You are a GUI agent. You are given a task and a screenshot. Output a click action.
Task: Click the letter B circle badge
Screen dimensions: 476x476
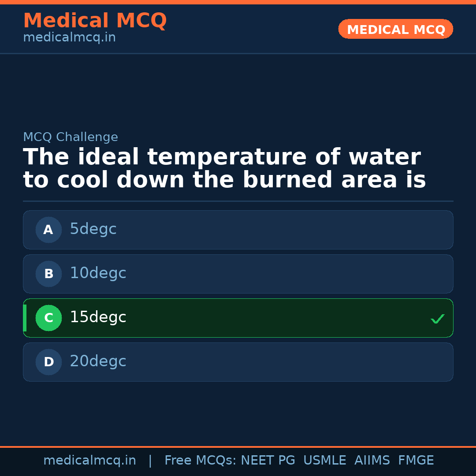pyautogui.click(x=48, y=274)
